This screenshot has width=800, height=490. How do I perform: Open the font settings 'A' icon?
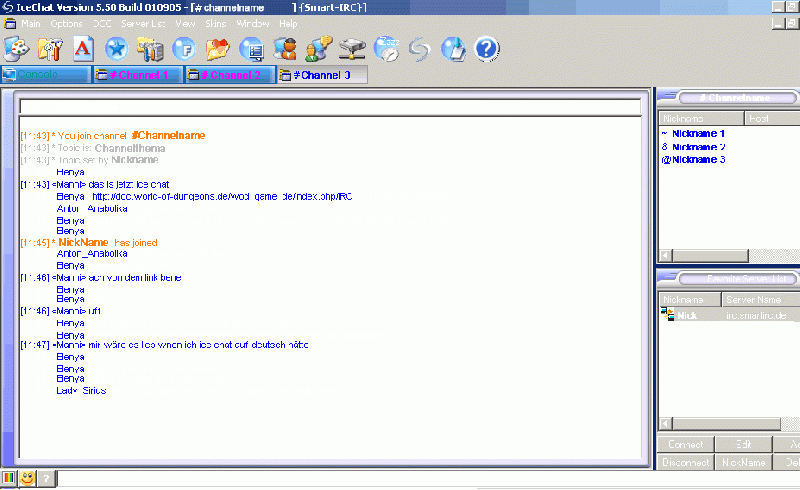tap(83, 49)
